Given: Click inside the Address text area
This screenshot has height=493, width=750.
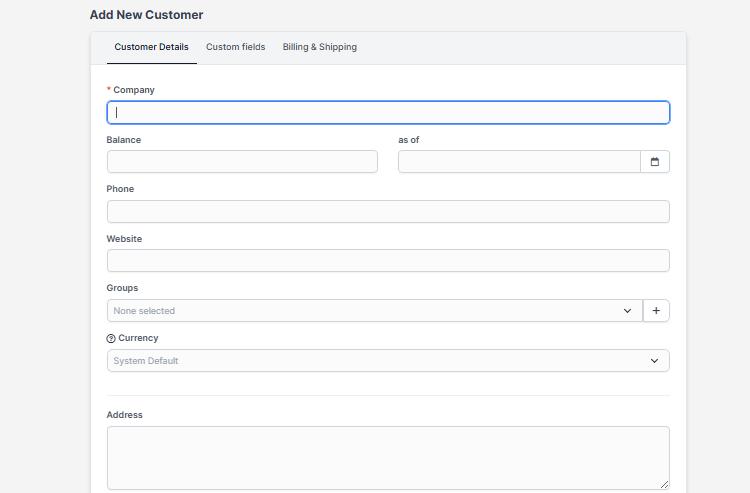Looking at the screenshot, I should tap(388, 458).
